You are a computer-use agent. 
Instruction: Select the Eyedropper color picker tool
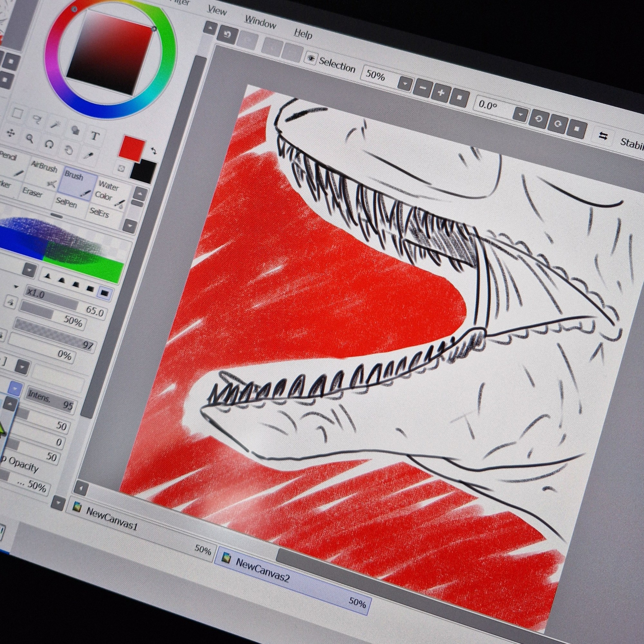coord(88,155)
